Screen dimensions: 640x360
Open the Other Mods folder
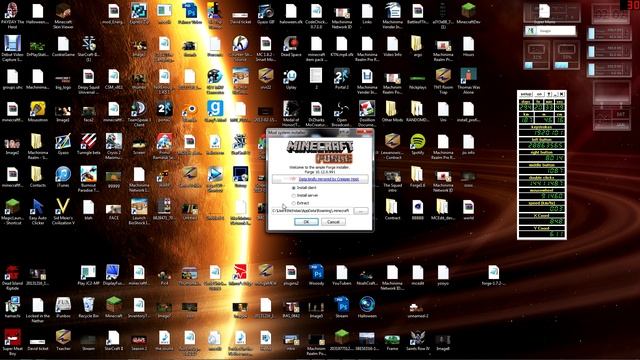(x=392, y=111)
